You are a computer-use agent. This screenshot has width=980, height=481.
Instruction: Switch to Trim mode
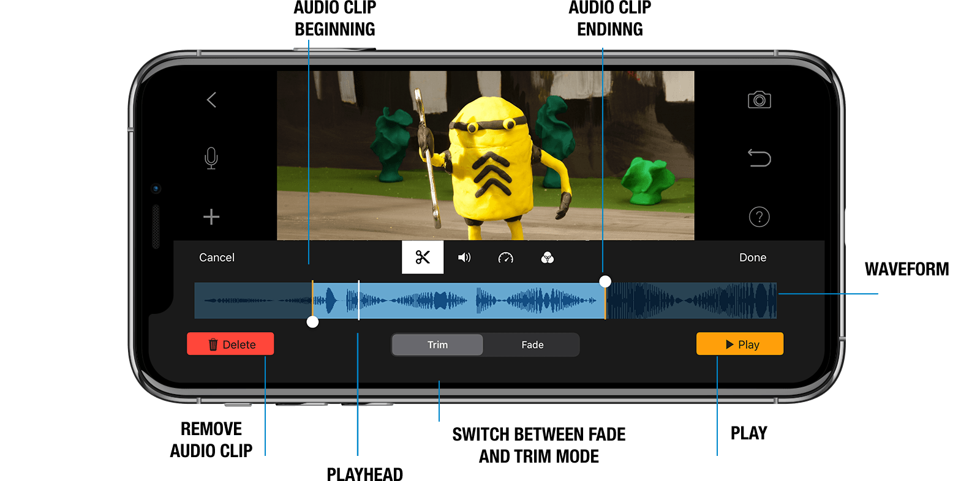pos(437,345)
